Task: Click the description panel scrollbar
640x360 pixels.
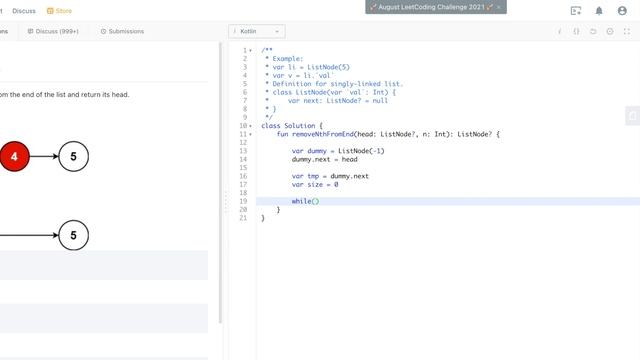Action: click(x=220, y=182)
